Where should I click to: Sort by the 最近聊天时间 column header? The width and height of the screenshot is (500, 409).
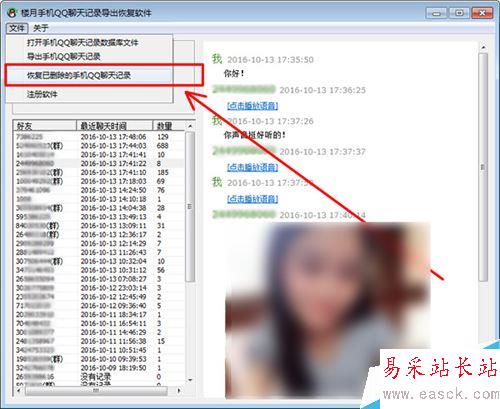[114, 126]
